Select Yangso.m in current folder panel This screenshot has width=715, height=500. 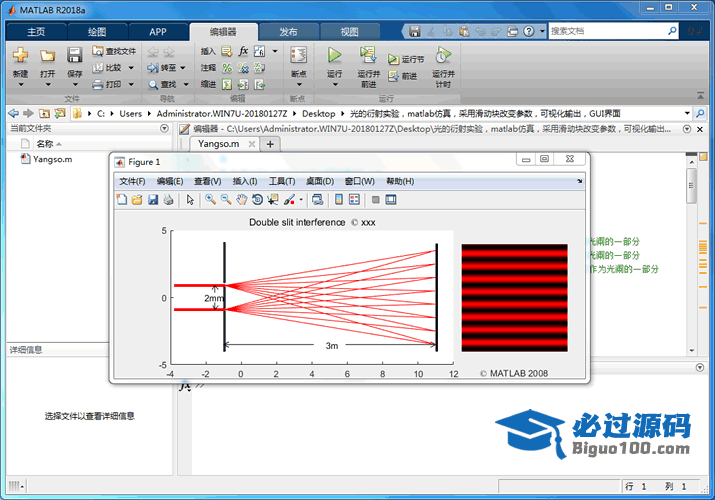(x=47, y=159)
